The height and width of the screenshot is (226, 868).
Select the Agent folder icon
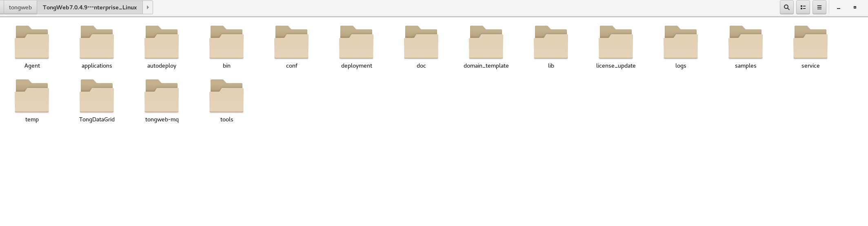(x=32, y=42)
